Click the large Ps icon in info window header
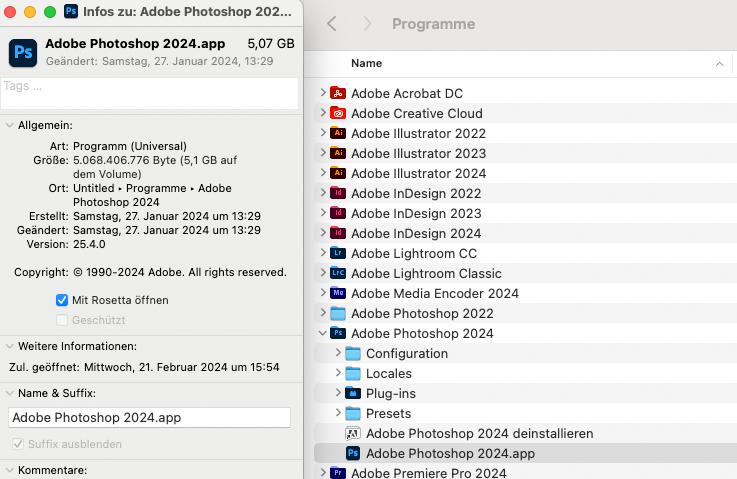The width and height of the screenshot is (737, 479). pyautogui.click(x=23, y=53)
